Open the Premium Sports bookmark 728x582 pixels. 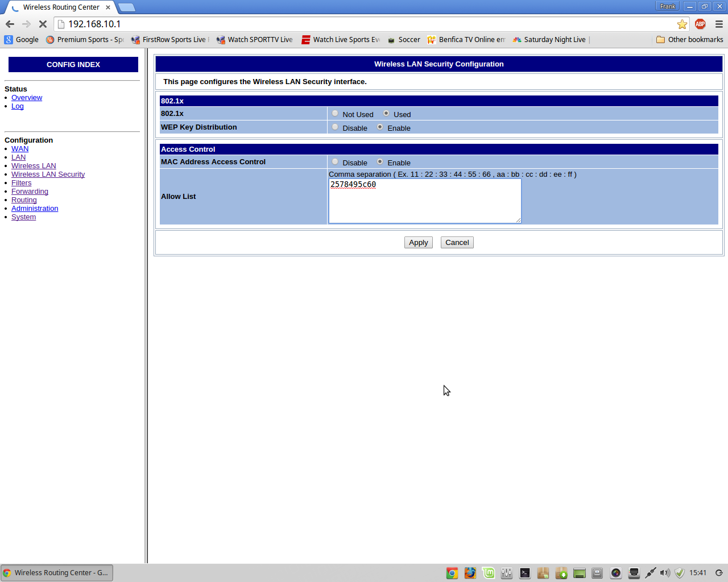tap(85, 40)
